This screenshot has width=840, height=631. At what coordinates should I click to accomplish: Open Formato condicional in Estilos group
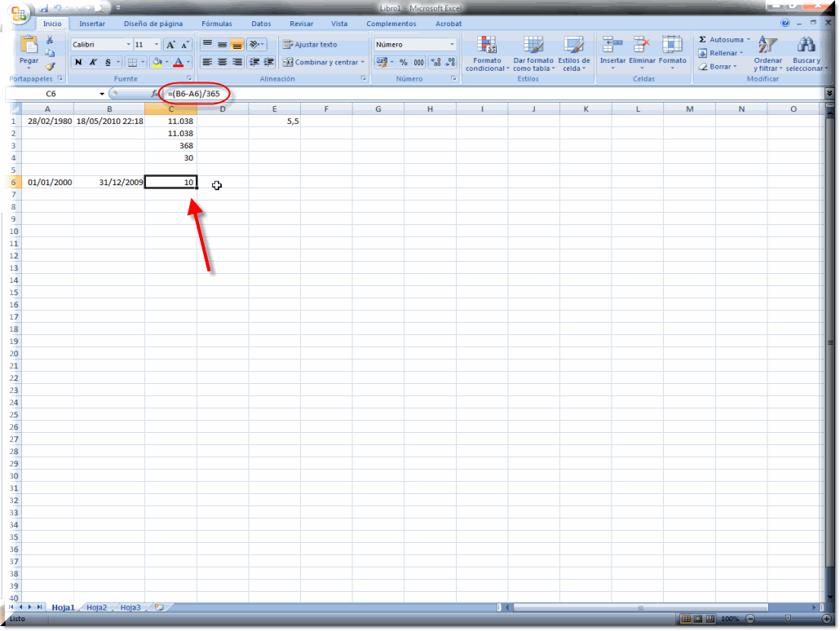(x=487, y=54)
